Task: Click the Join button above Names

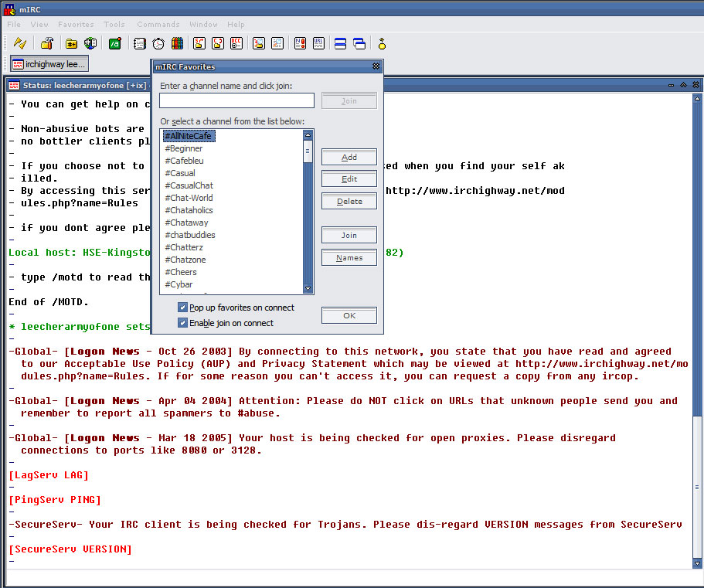Action: pyautogui.click(x=349, y=235)
